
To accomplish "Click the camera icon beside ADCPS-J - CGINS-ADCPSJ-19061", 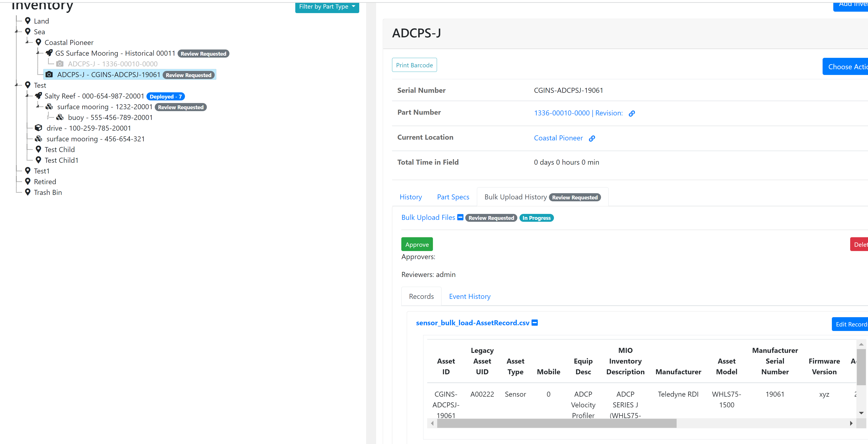I will [x=49, y=74].
